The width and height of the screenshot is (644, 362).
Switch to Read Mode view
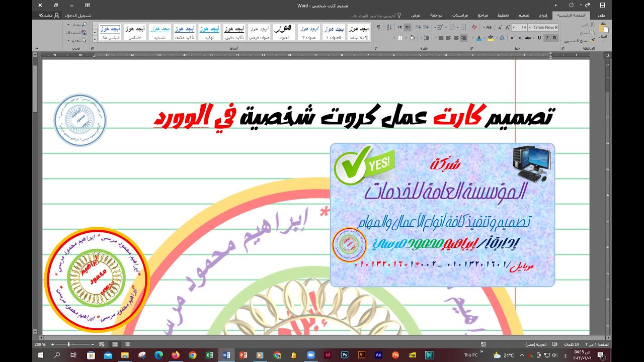click(x=128, y=344)
